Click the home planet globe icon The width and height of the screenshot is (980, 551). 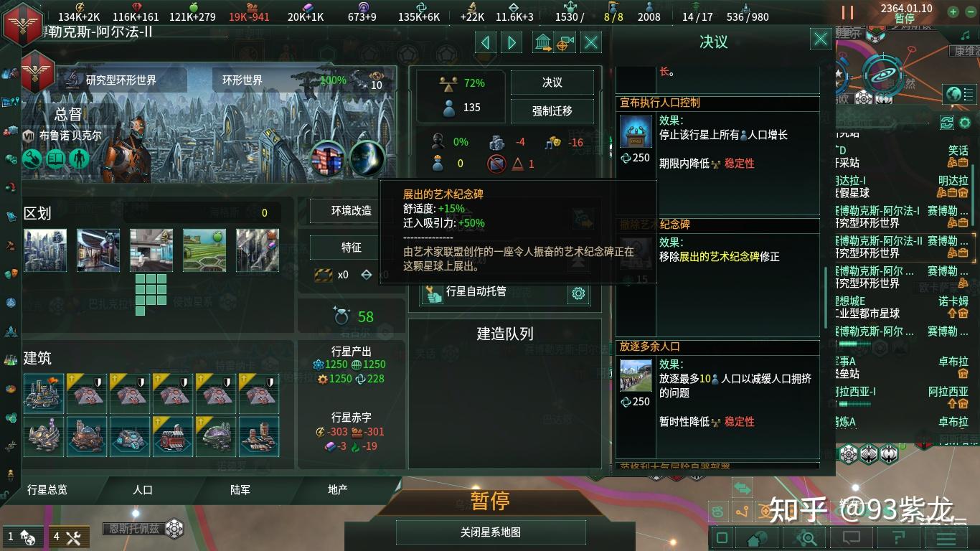click(758, 537)
